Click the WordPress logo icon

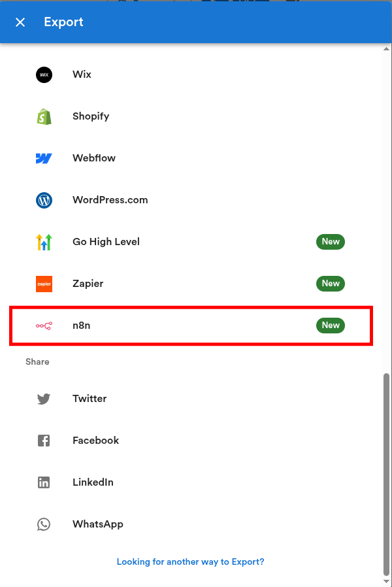pos(44,200)
